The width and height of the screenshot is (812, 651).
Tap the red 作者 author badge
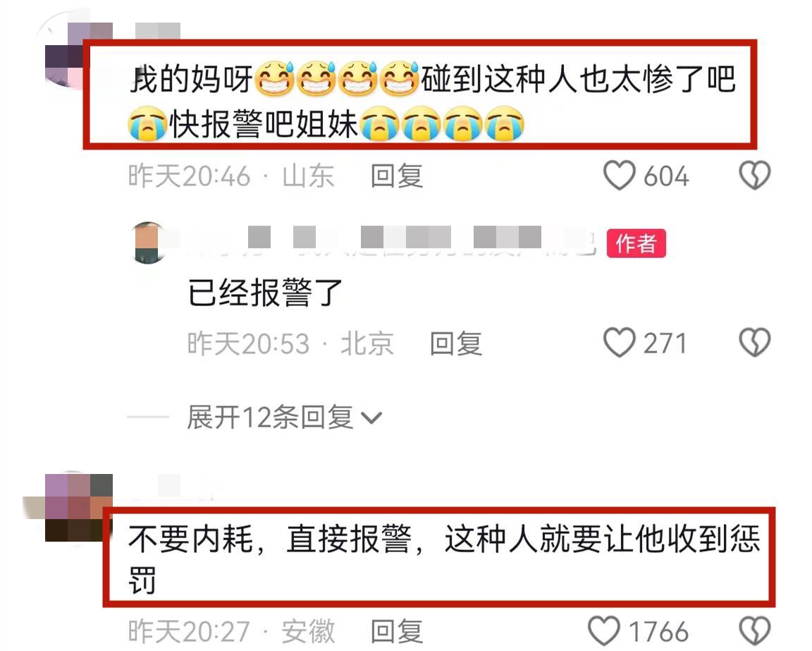(x=636, y=243)
